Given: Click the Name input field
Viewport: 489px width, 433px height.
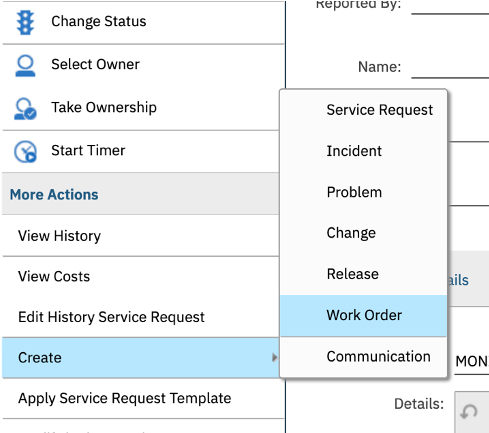Looking at the screenshot, I should pos(450,67).
